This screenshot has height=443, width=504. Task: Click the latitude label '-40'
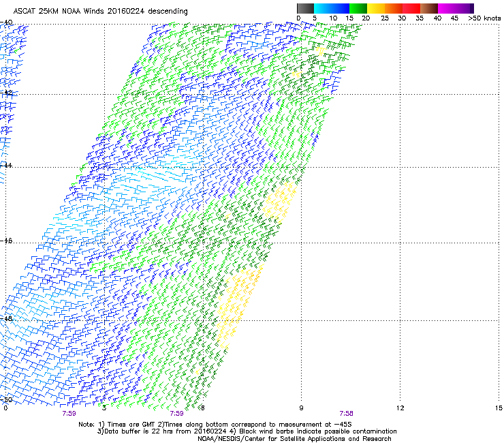coord(6,22)
